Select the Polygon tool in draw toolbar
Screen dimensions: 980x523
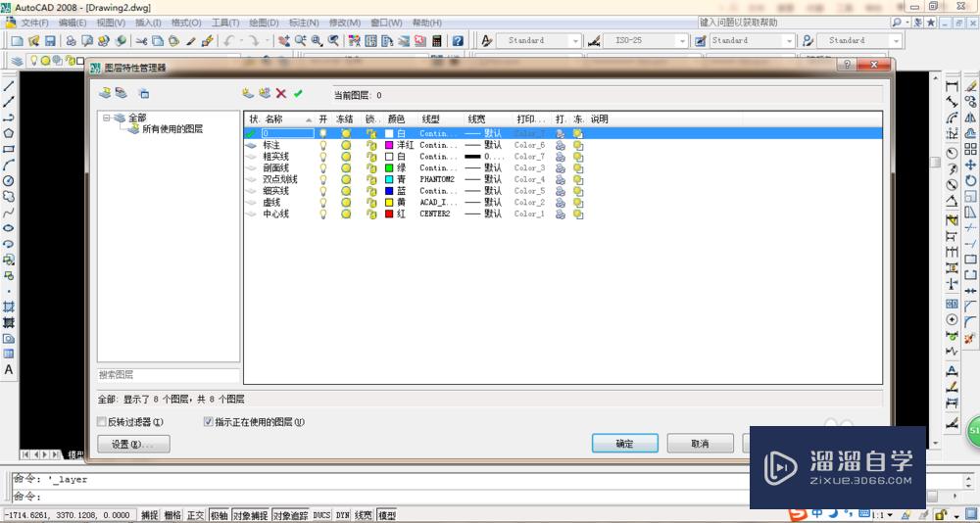9,133
